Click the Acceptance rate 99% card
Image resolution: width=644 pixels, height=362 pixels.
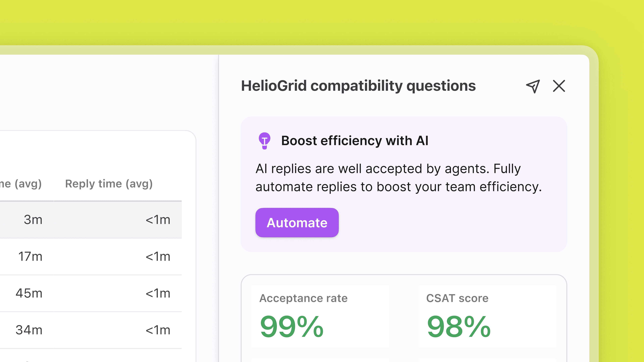tap(320, 316)
